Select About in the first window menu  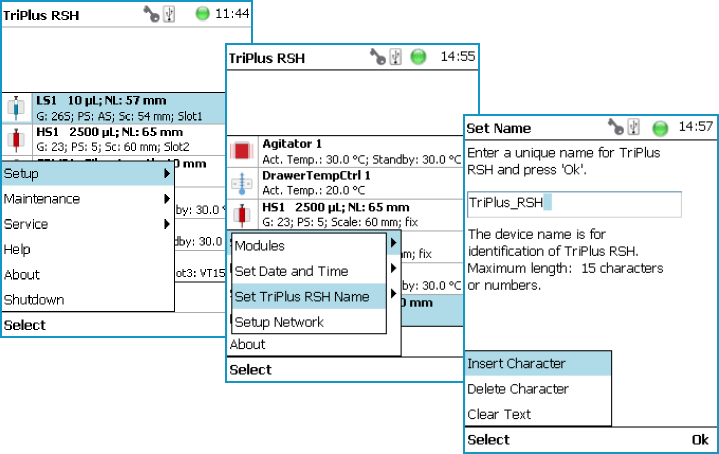tap(88, 274)
